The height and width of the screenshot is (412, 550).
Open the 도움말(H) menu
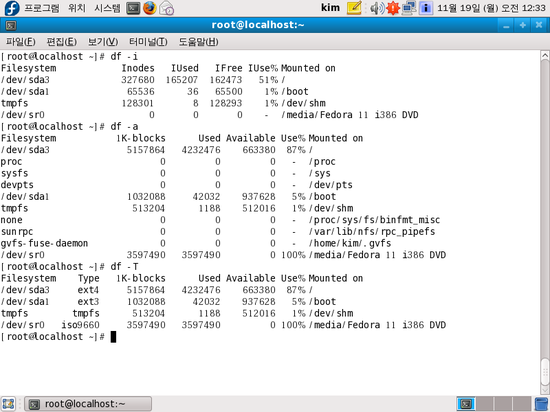[199, 42]
